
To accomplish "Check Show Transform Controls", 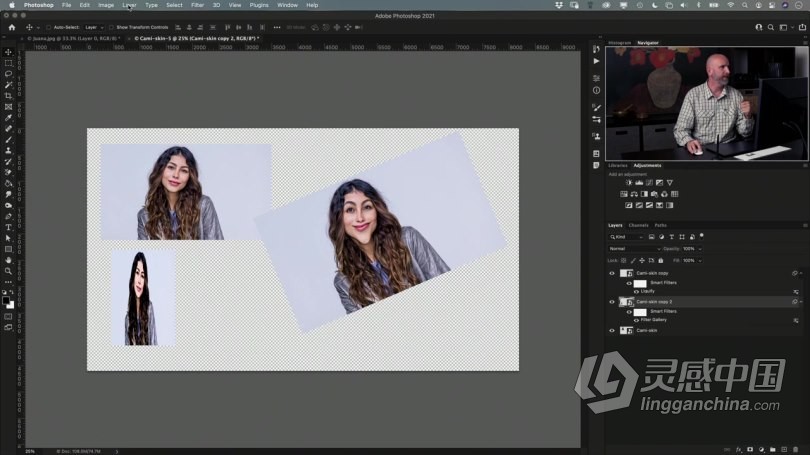I will (112, 27).
